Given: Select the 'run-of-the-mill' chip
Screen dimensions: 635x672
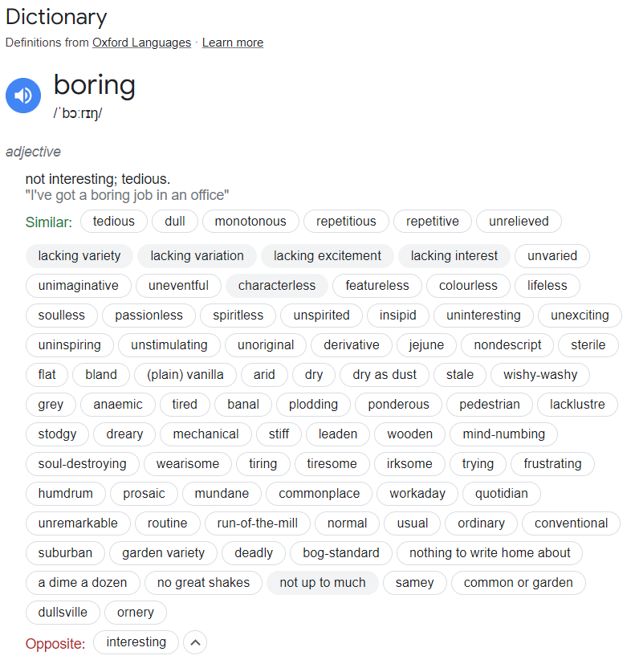Looking at the screenshot, I should coord(257,523).
